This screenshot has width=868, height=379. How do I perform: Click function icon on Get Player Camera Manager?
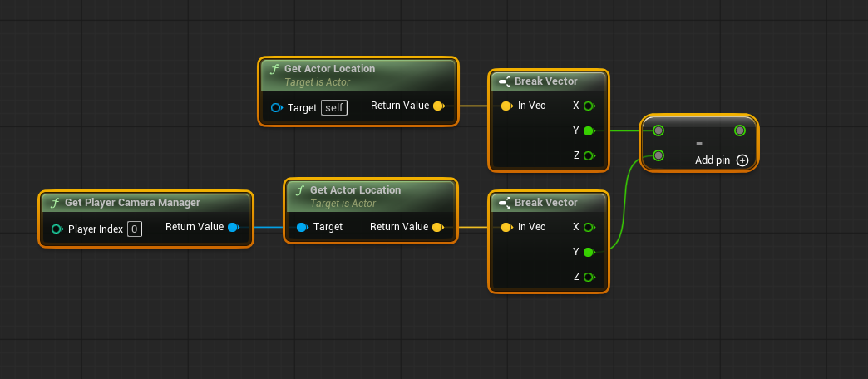click(55, 203)
